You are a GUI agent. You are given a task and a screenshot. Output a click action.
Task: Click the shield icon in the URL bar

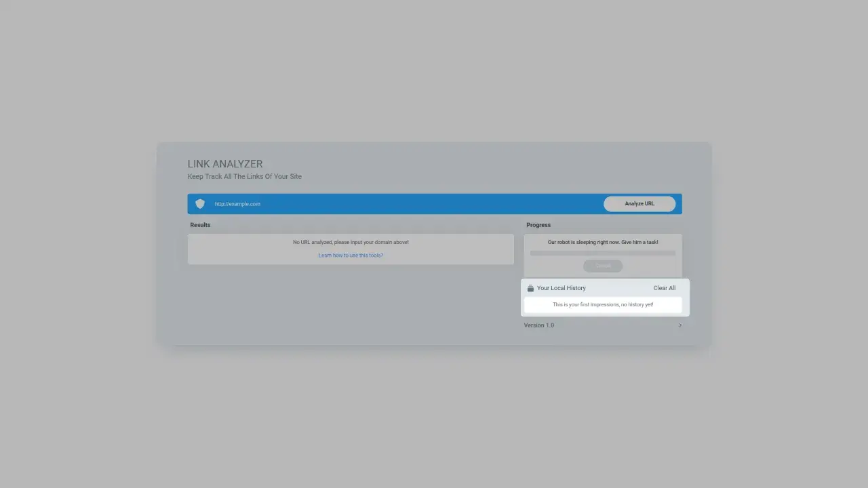[200, 203]
